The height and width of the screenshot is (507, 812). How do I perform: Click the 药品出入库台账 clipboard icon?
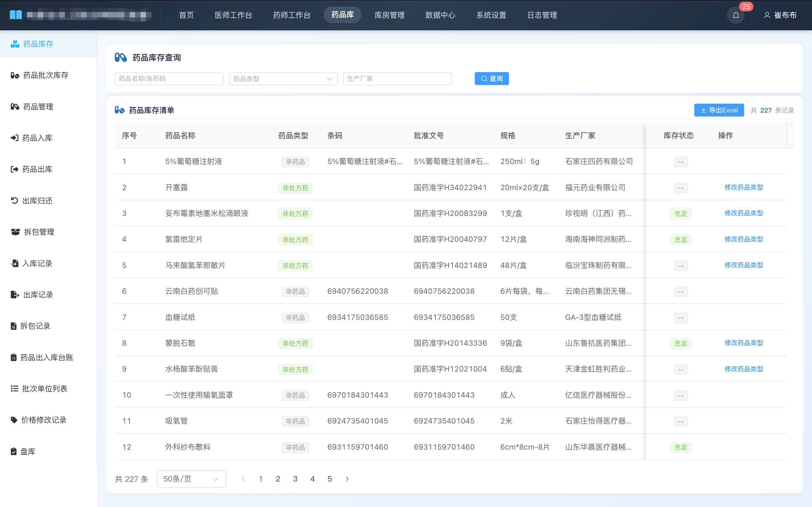point(14,357)
